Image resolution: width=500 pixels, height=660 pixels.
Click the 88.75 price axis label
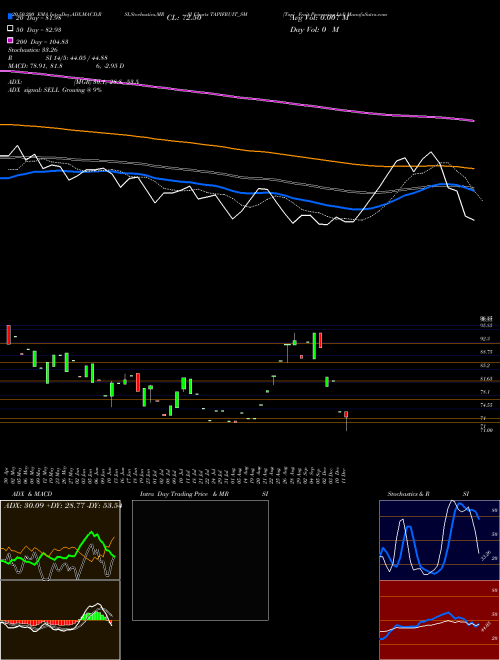[486, 352]
